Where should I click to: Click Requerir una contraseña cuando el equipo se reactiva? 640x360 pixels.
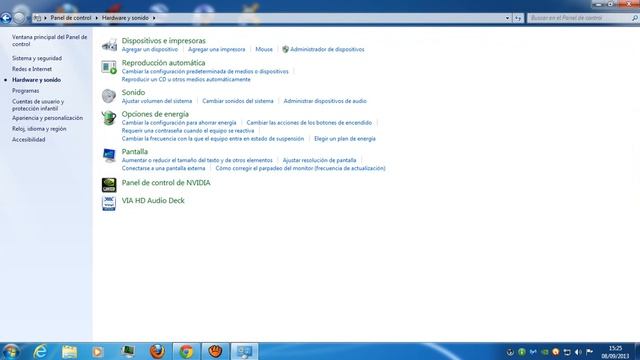(x=188, y=131)
